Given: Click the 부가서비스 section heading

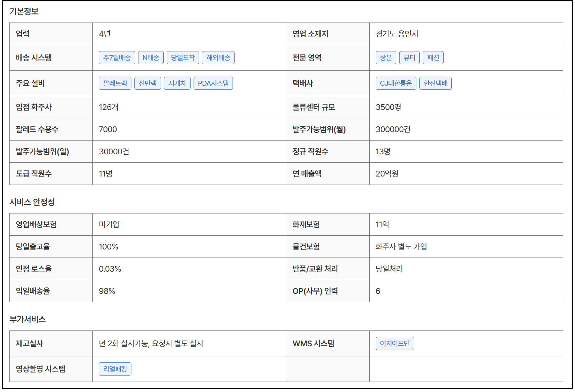Looking at the screenshot, I should coord(28,319).
